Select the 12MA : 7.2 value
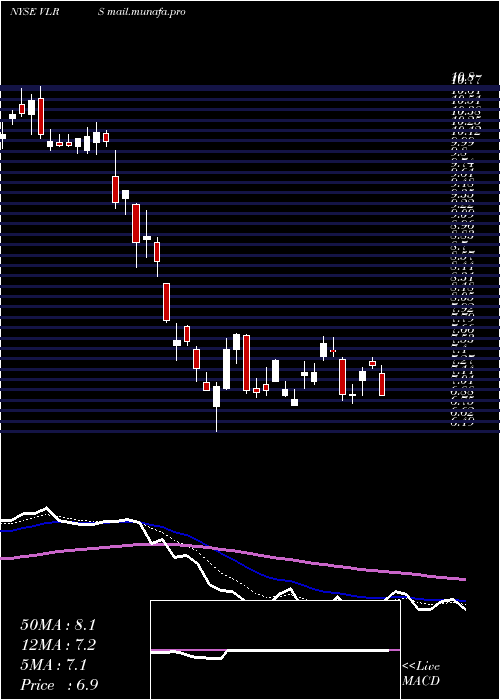The image size is (500, 700). [58, 645]
